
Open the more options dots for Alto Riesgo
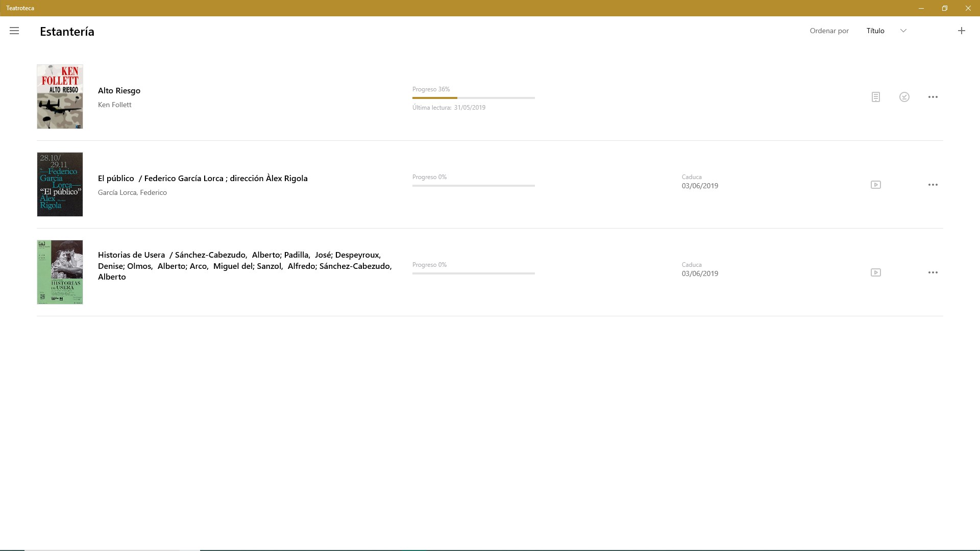(x=933, y=97)
